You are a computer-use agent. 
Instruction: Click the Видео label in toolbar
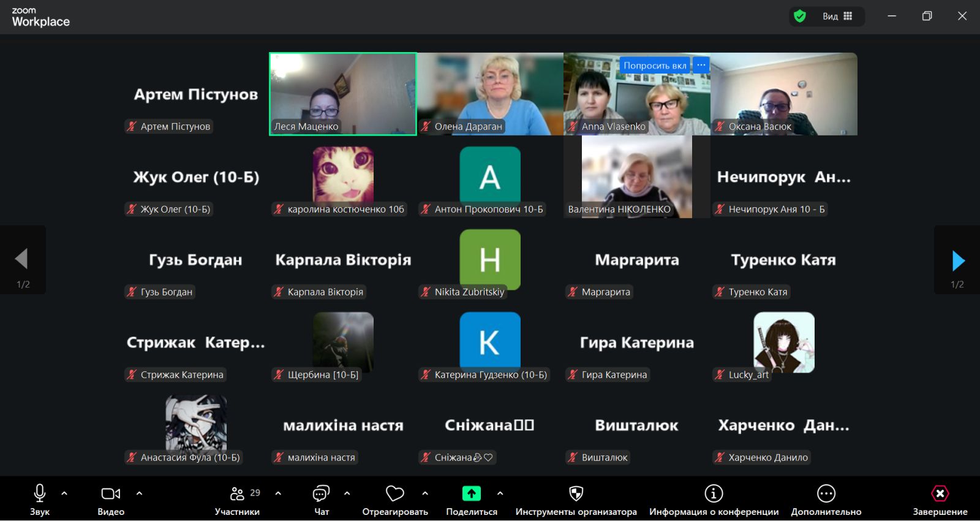coord(111,512)
